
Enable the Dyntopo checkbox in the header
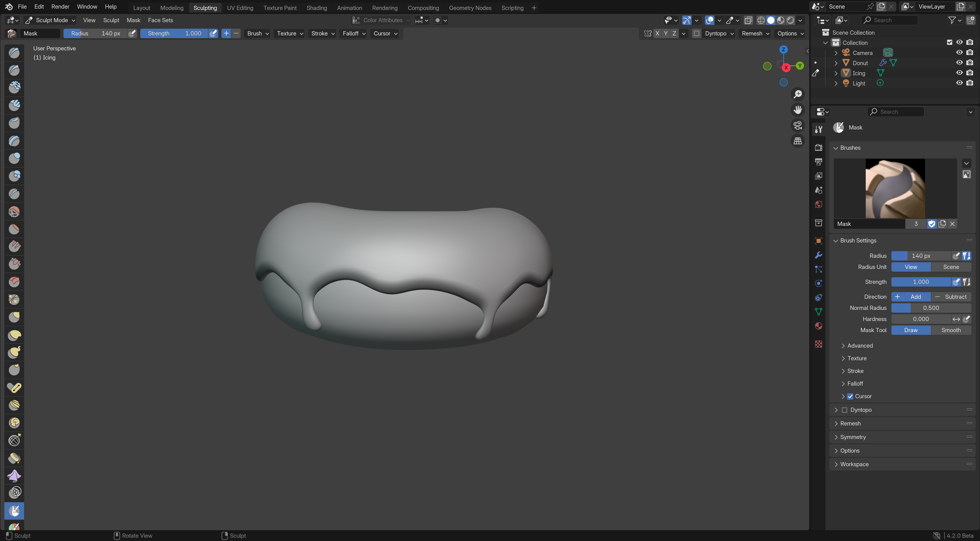pyautogui.click(x=697, y=34)
